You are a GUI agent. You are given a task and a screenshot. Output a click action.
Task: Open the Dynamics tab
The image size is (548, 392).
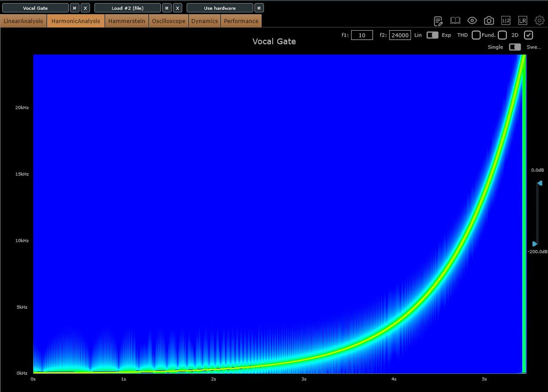(205, 21)
